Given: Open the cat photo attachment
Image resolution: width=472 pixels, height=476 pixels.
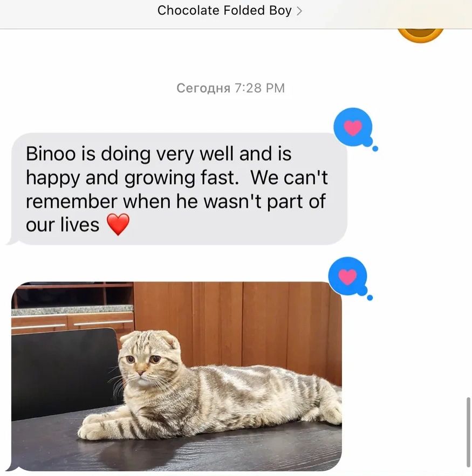Looking at the screenshot, I should (x=176, y=376).
